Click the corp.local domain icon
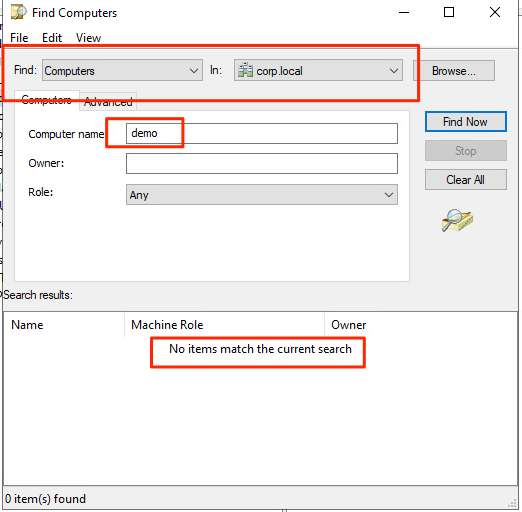This screenshot has height=512, width=522. click(245, 70)
